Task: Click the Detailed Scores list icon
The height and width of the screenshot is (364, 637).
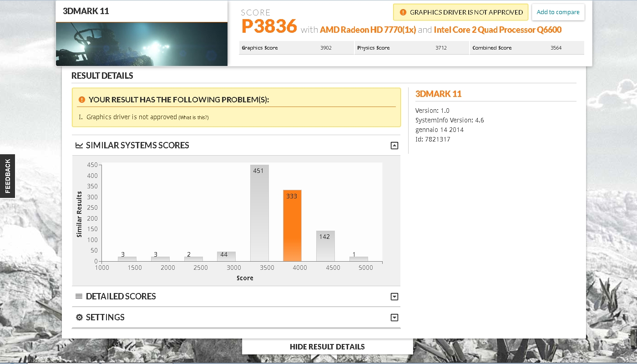Action: (79, 296)
